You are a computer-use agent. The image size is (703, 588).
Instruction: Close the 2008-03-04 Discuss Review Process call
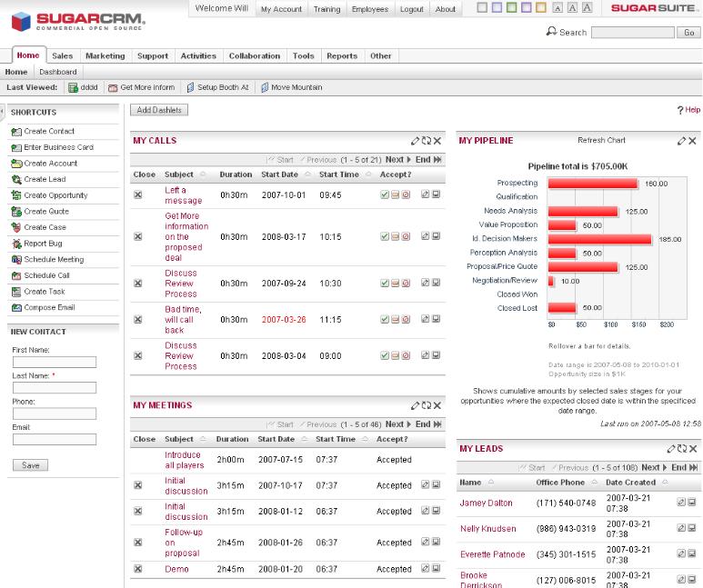[138, 356]
